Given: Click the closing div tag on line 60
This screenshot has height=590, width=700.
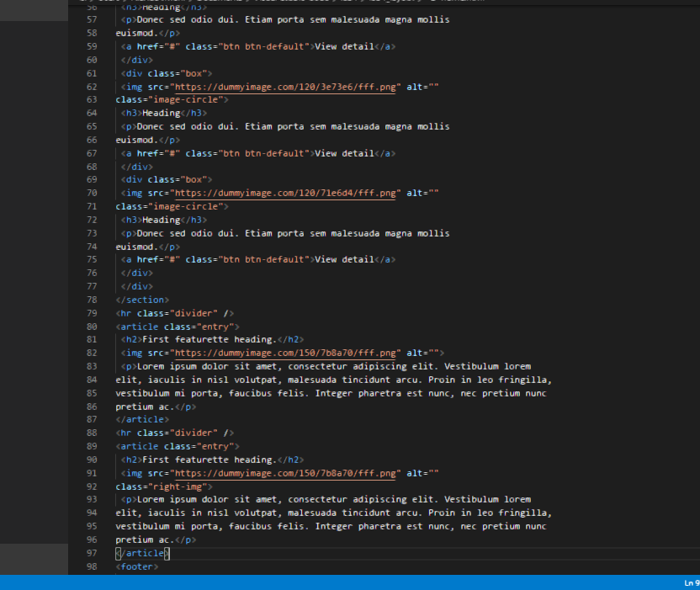Looking at the screenshot, I should pyautogui.click(x=137, y=60).
